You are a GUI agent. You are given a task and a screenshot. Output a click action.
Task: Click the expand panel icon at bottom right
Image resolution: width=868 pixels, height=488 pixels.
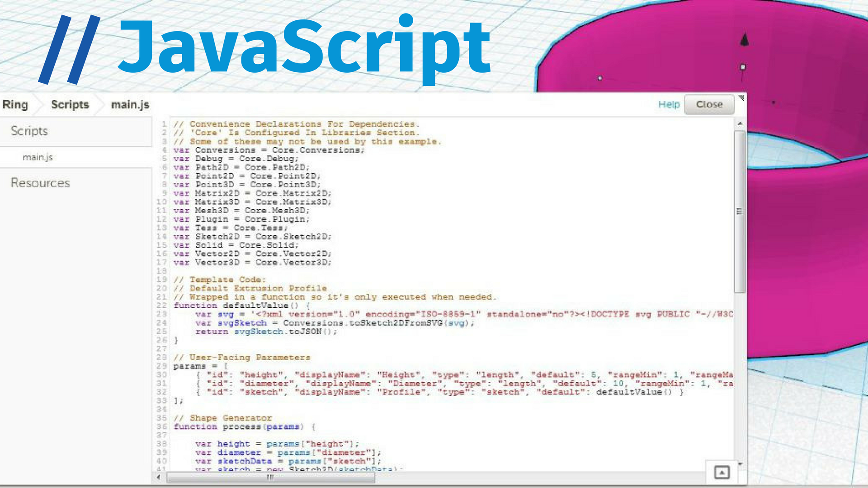pyautogui.click(x=722, y=473)
